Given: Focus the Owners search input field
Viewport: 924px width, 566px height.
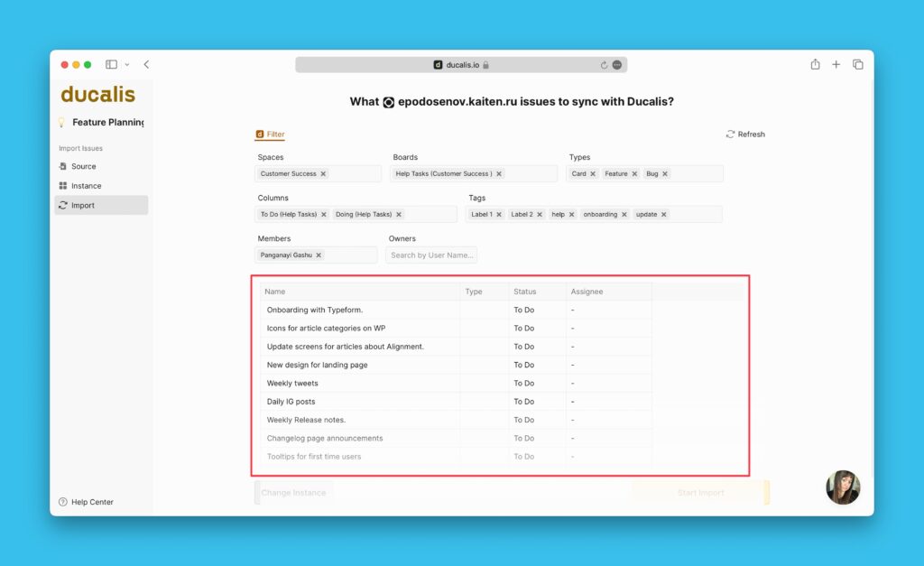Looking at the screenshot, I should 431,255.
